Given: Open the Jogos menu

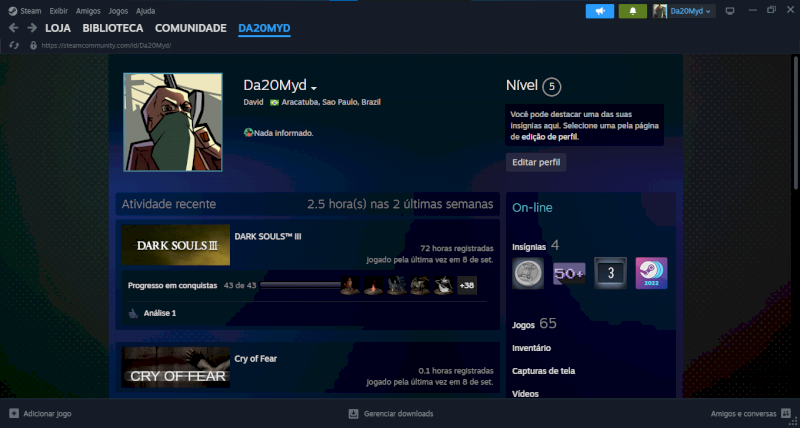Looking at the screenshot, I should click(x=118, y=11).
